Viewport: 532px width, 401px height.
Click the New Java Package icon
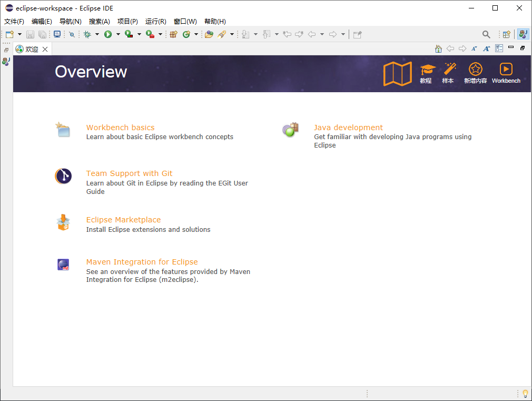point(174,34)
